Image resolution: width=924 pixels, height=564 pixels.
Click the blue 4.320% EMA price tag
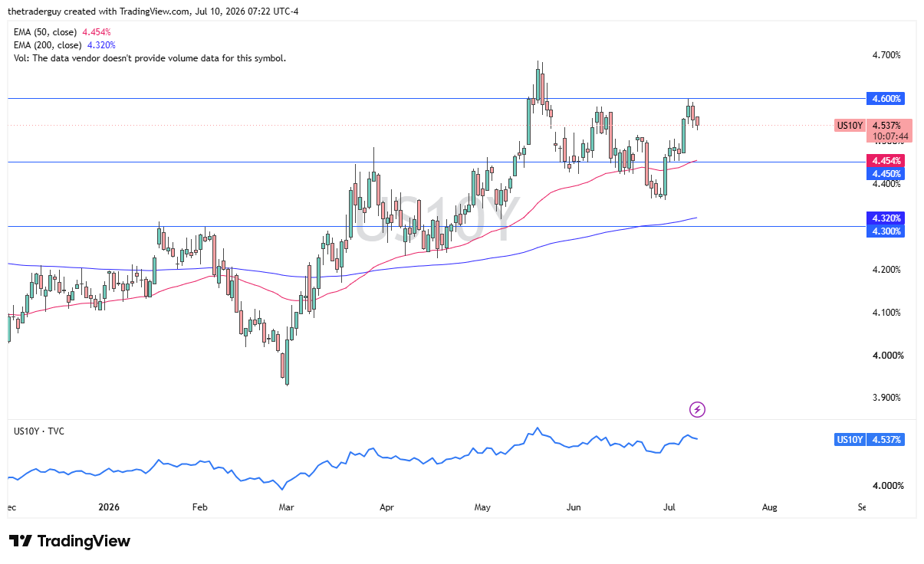coord(885,218)
